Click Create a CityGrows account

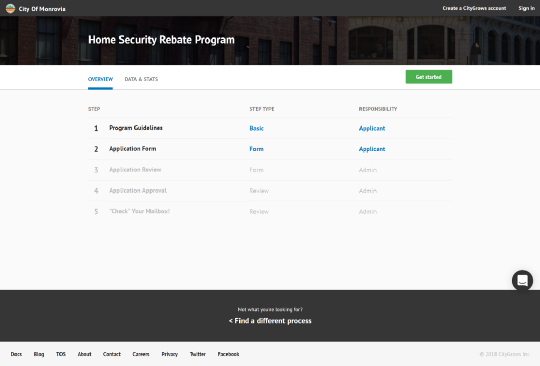(474, 8)
